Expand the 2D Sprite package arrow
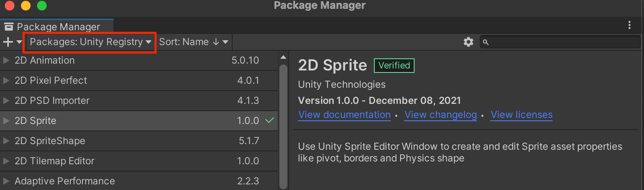644x190 pixels. tap(6, 121)
